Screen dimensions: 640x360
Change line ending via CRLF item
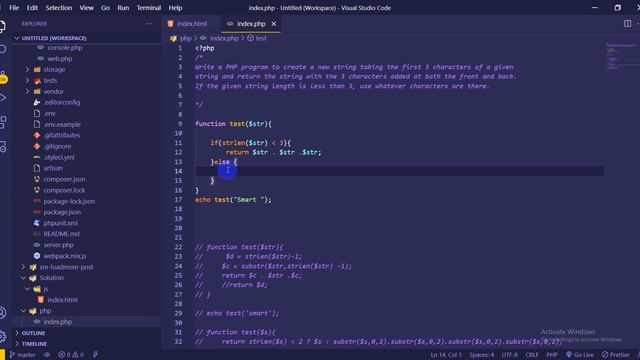tap(532, 355)
